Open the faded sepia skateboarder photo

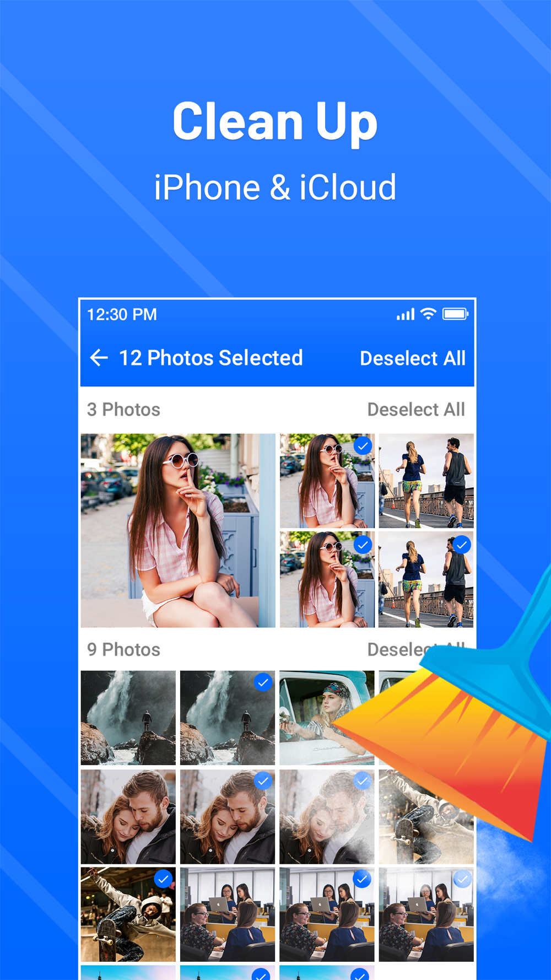(x=426, y=817)
